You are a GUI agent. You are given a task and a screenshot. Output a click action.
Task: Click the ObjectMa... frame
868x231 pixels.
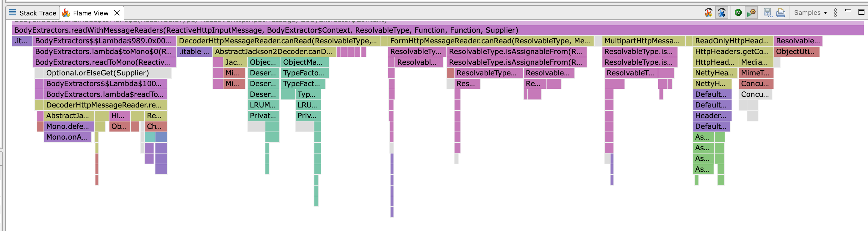coord(305,62)
